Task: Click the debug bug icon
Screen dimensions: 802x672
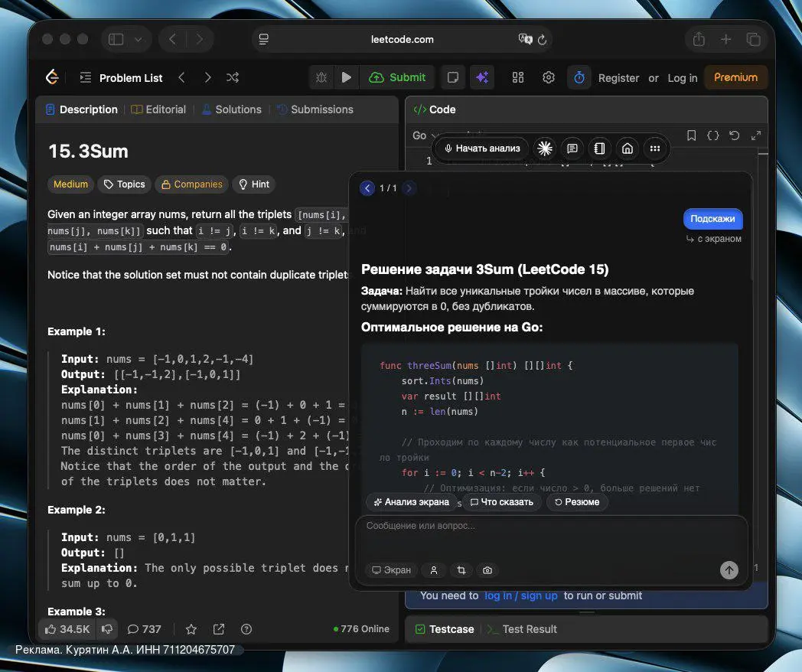Action: 321,77
